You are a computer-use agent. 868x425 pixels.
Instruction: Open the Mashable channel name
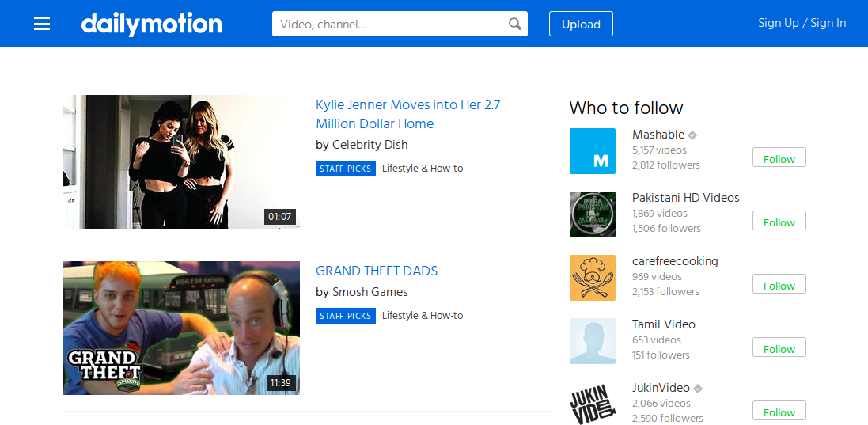tap(658, 135)
